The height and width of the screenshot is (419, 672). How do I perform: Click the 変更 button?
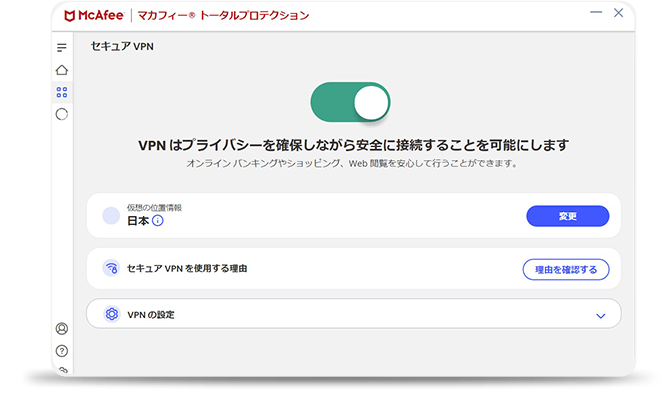click(x=567, y=216)
